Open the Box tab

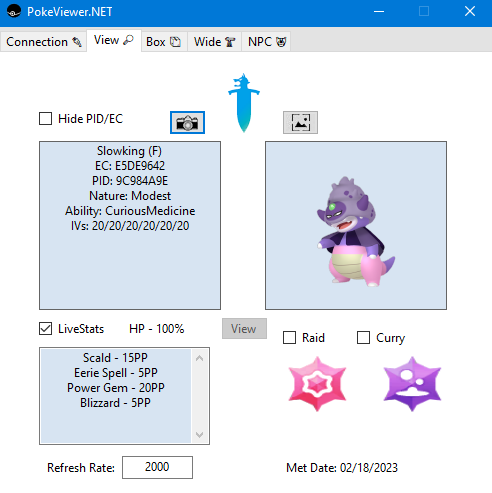tap(164, 42)
